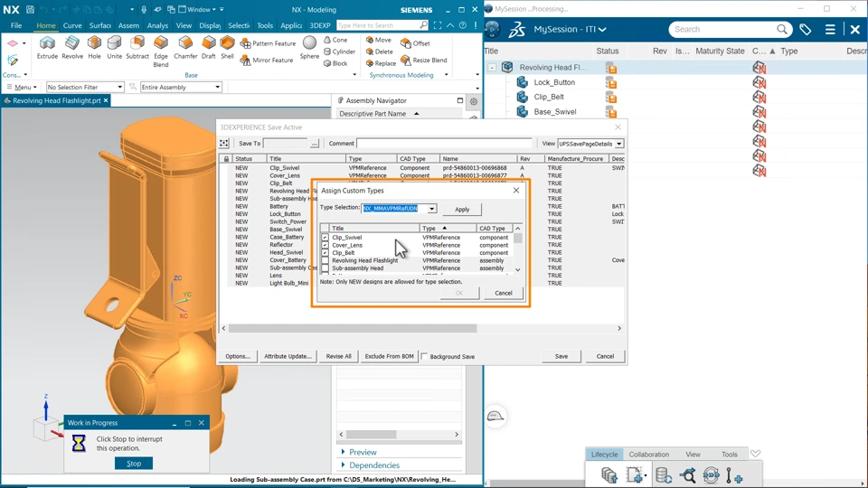Toggle the select-all header checkbox
The image size is (868, 488).
click(x=325, y=228)
